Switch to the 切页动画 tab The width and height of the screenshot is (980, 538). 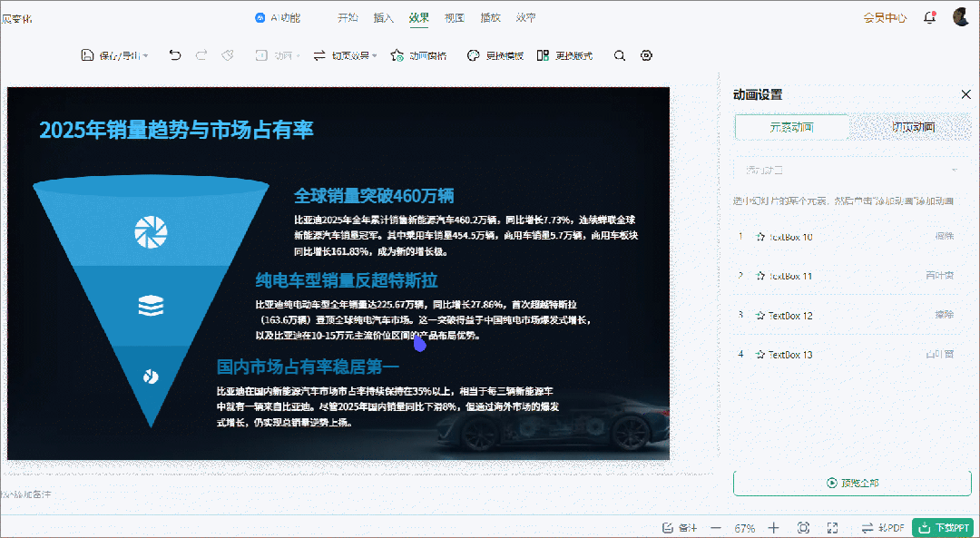point(913,127)
